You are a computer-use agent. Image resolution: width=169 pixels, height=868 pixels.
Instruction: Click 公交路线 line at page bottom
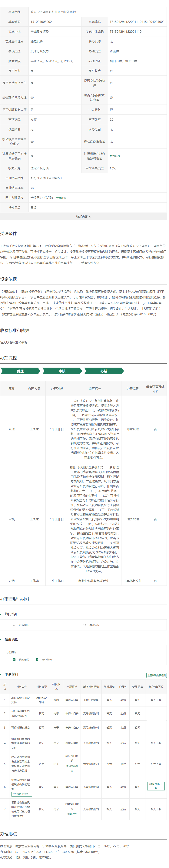[26, 858]
